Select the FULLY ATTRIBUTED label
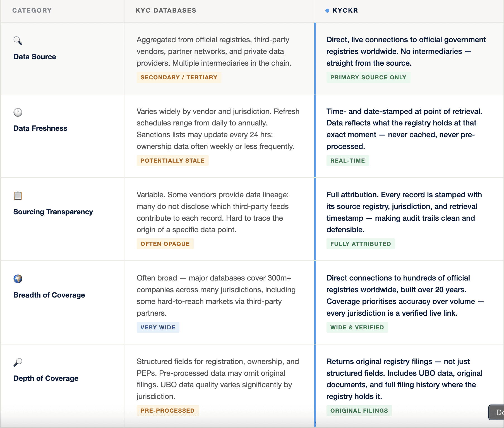 click(361, 244)
